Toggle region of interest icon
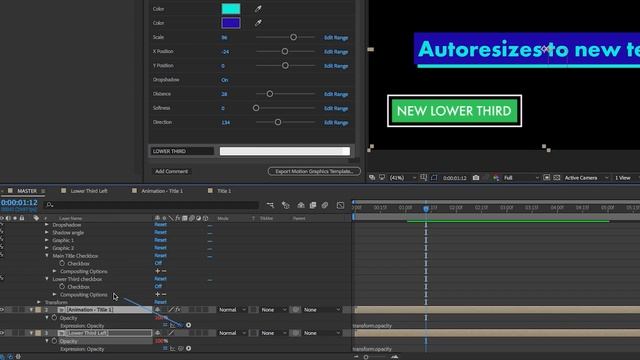The image size is (640, 360). (x=547, y=178)
